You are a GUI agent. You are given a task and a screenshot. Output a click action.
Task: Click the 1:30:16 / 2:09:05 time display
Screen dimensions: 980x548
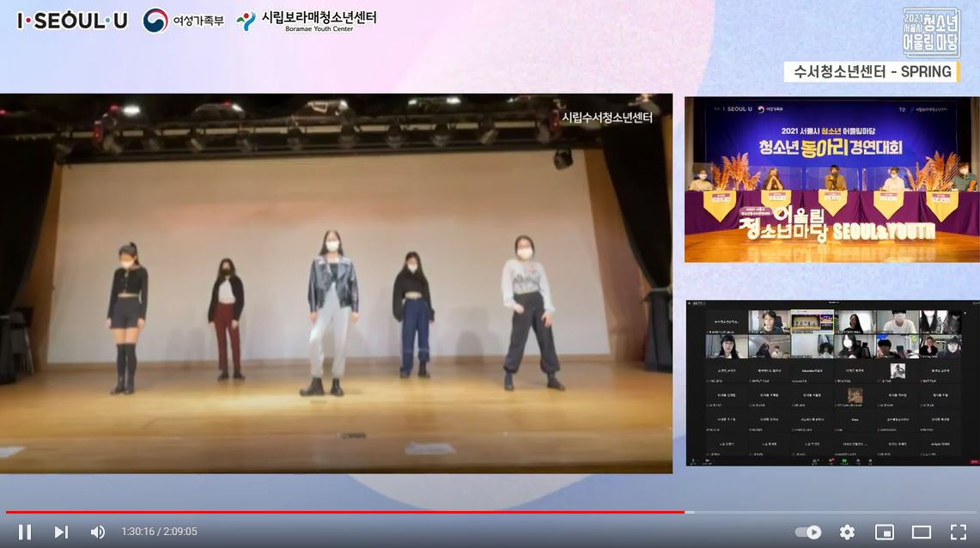click(159, 532)
